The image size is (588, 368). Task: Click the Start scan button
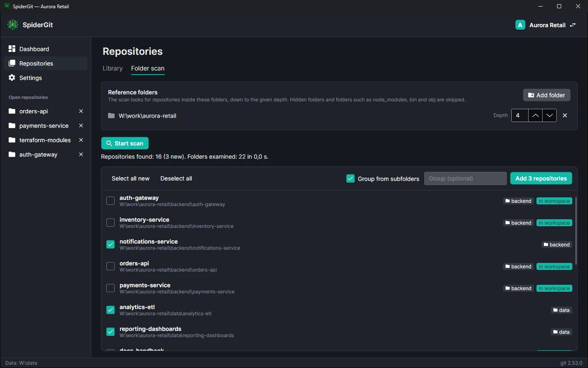(x=125, y=143)
